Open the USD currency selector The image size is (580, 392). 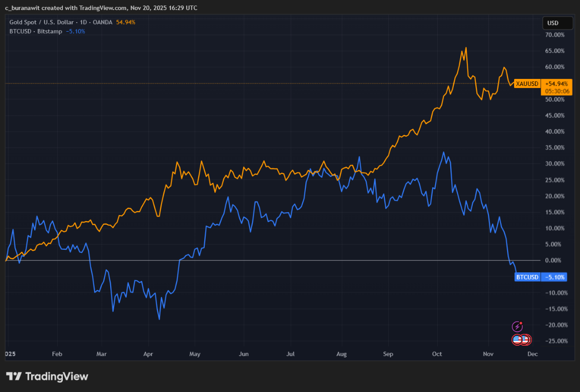(557, 23)
